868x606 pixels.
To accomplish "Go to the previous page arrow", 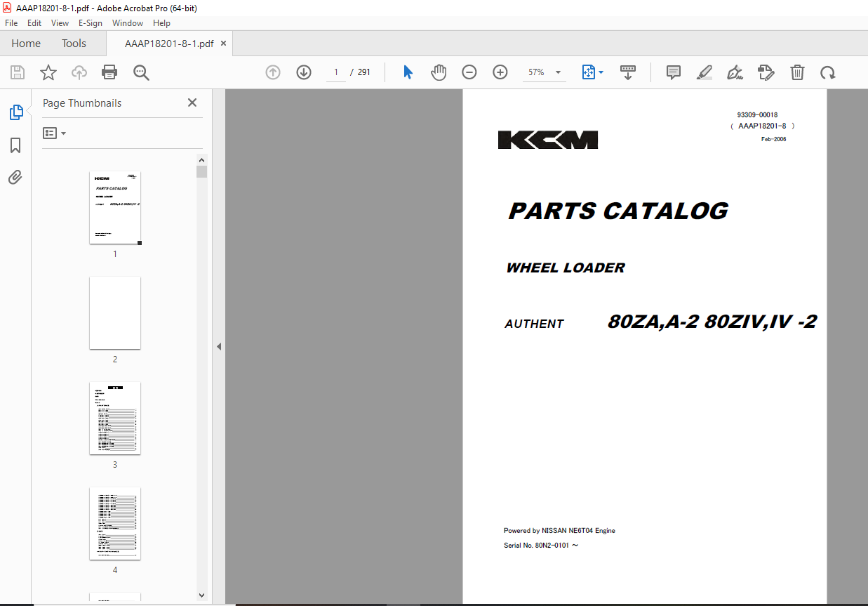I will tap(273, 72).
